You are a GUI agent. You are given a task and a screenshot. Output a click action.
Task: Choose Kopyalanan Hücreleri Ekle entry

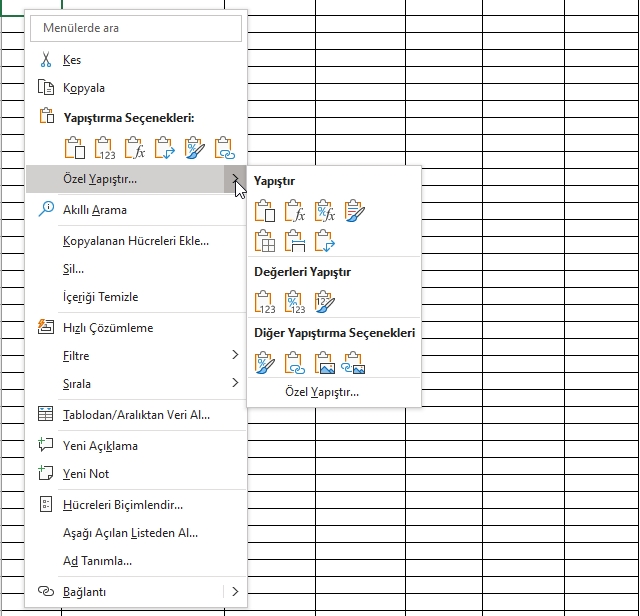[x=136, y=241]
